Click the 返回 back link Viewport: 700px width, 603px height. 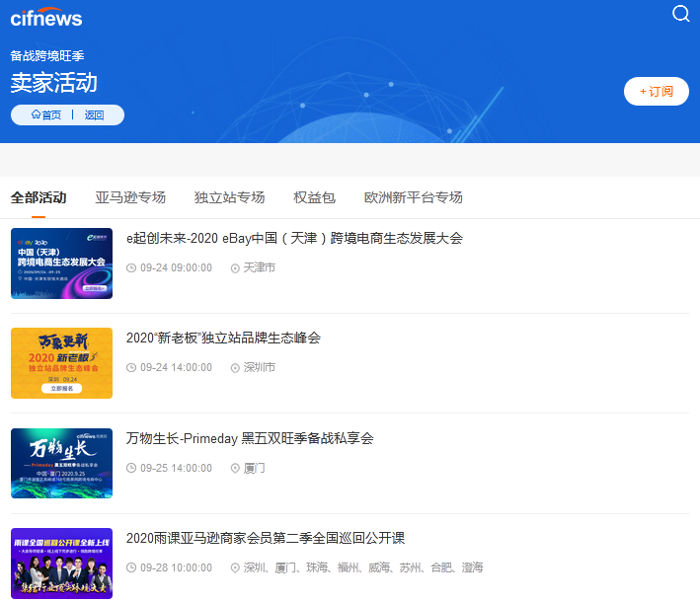click(x=94, y=115)
